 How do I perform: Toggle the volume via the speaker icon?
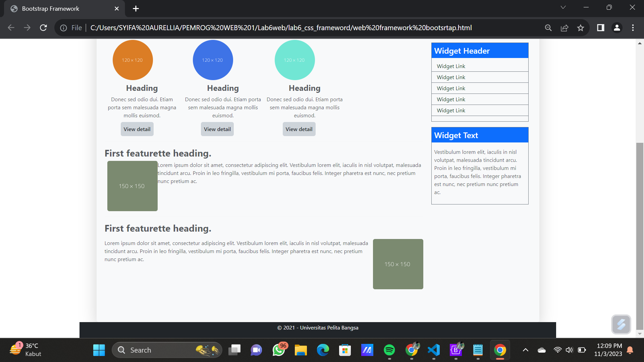[570, 350]
